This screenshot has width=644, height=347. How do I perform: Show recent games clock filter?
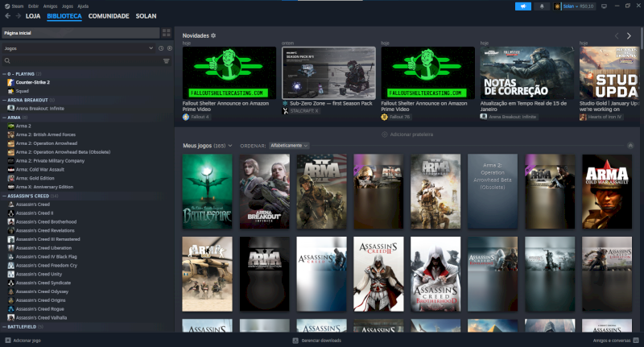pyautogui.click(x=160, y=48)
